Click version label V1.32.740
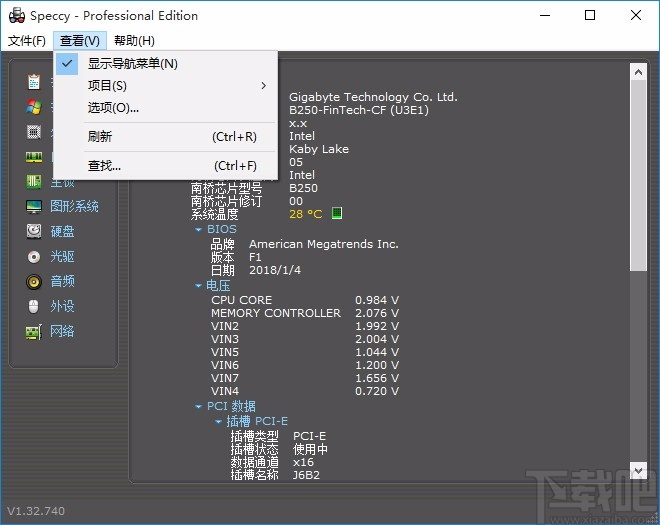660x525 pixels. 36,511
